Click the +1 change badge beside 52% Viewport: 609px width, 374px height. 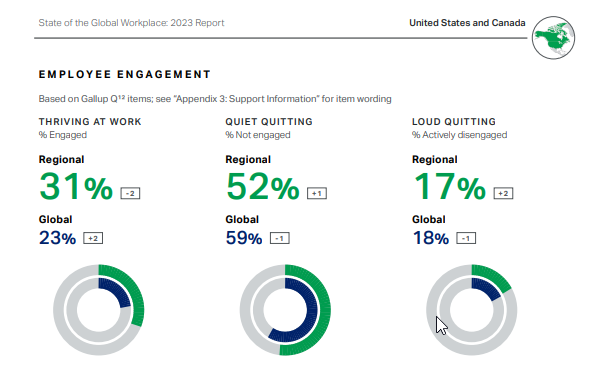click(x=317, y=193)
